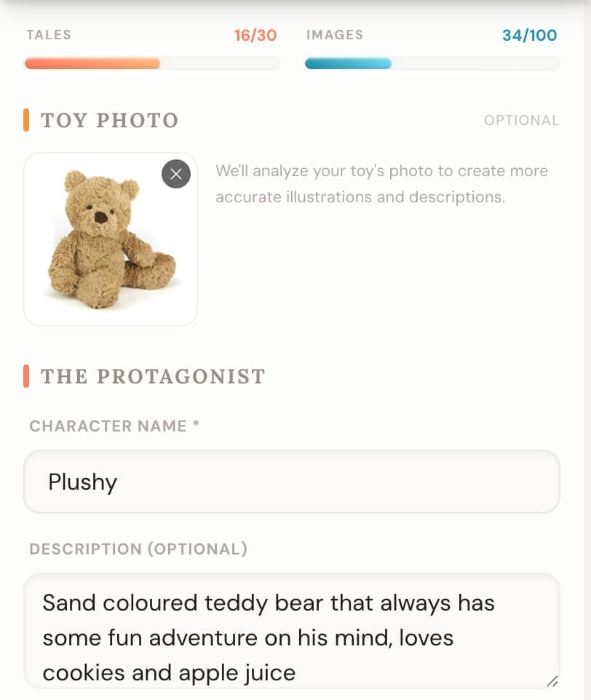Screen dimensions: 591x700
Task: Select the 16/30 tales counter
Action: click(x=255, y=35)
